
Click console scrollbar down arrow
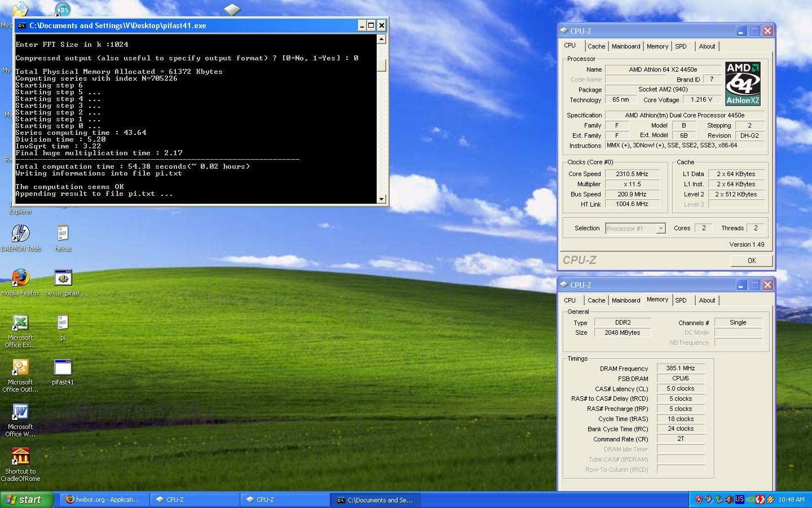382,199
